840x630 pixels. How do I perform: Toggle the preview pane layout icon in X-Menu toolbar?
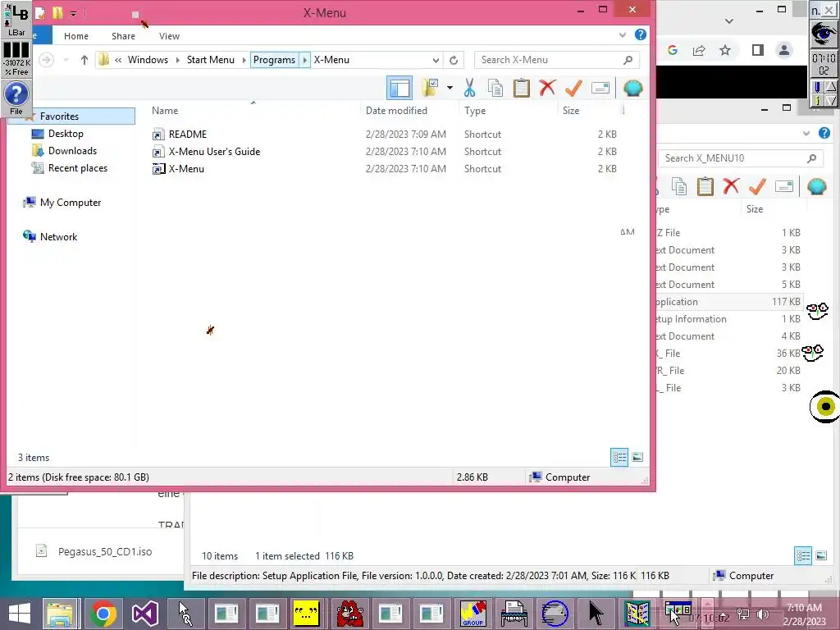[x=399, y=88]
